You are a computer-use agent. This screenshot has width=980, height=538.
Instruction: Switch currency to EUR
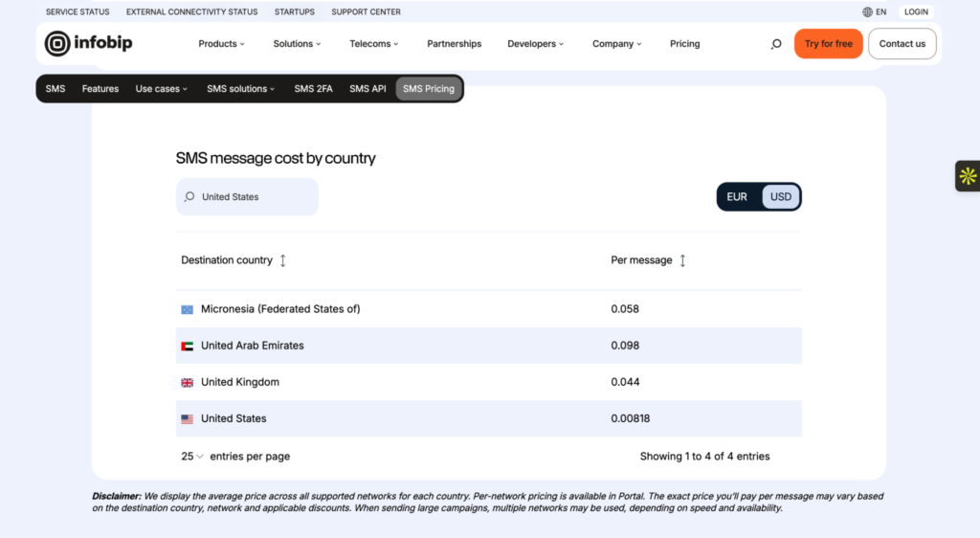[x=737, y=197]
